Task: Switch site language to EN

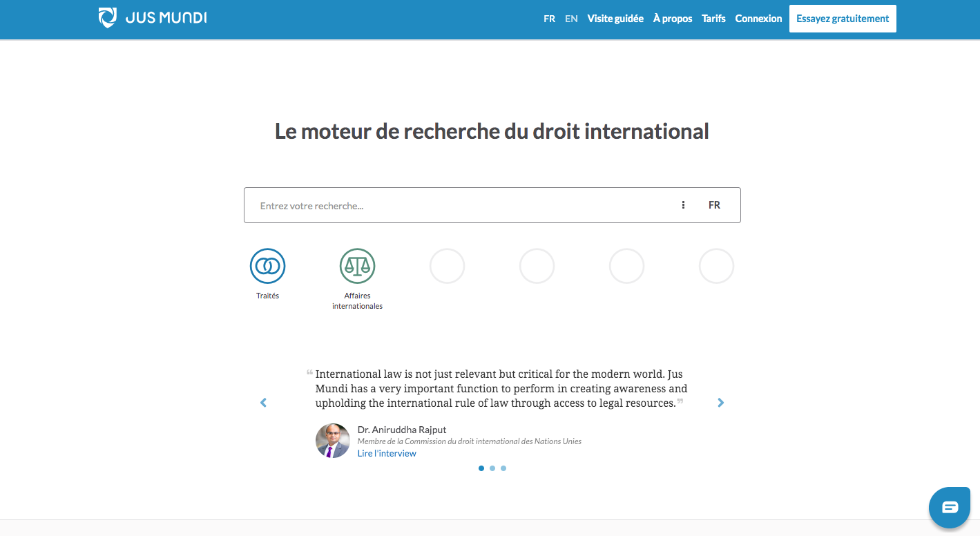Action: [571, 19]
